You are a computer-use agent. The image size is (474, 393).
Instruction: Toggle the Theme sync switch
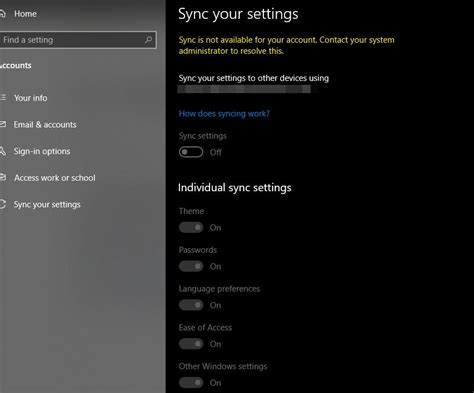[191, 228]
